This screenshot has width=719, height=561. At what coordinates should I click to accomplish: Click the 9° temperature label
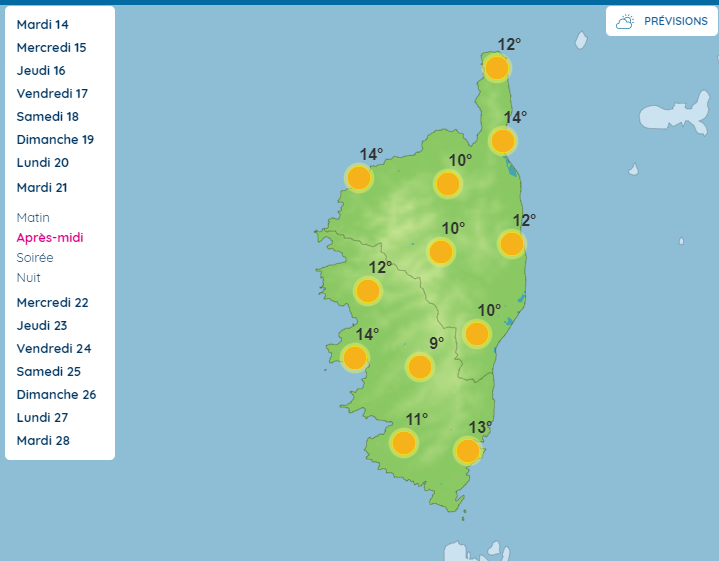coord(437,343)
